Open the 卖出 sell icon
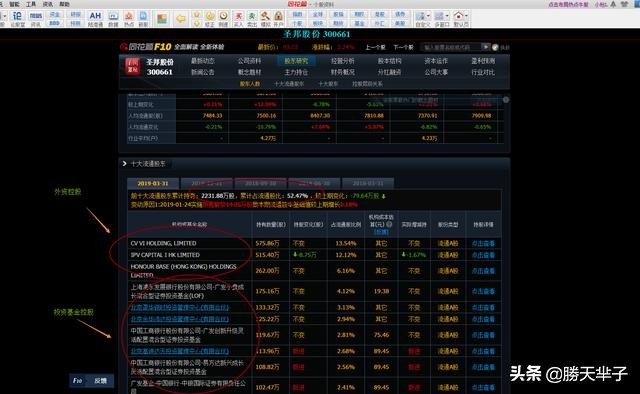This screenshot has height=394, width=640. 252,18
